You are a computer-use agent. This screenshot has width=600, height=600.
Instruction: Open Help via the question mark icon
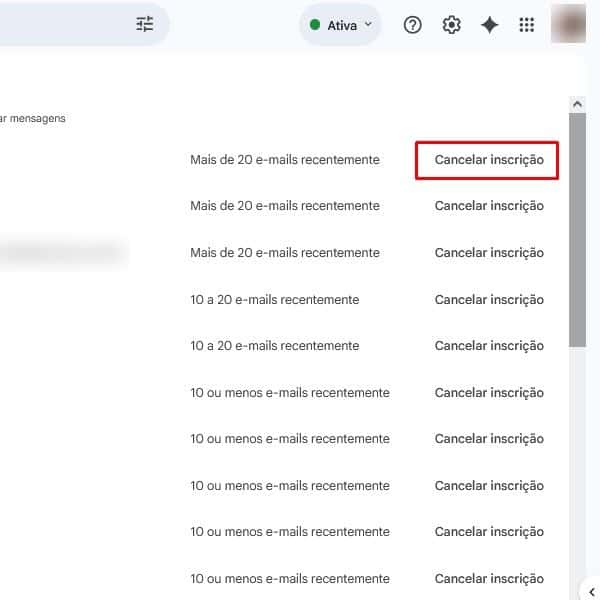pyautogui.click(x=412, y=25)
